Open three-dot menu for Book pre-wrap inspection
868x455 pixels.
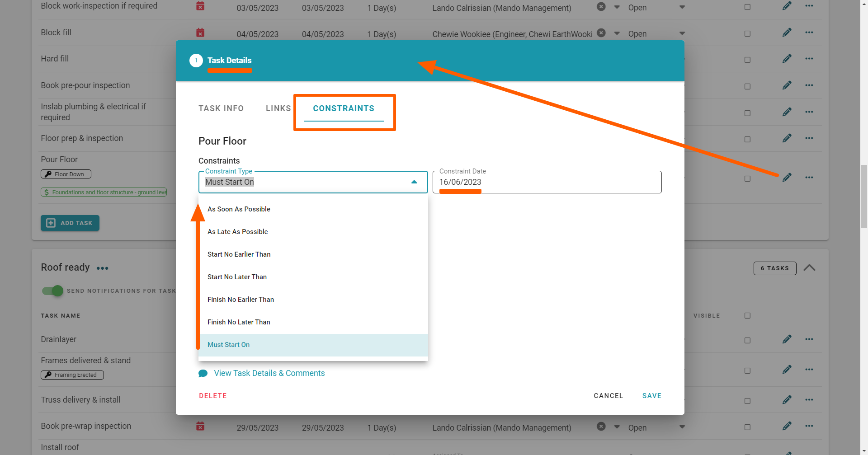pos(809,426)
